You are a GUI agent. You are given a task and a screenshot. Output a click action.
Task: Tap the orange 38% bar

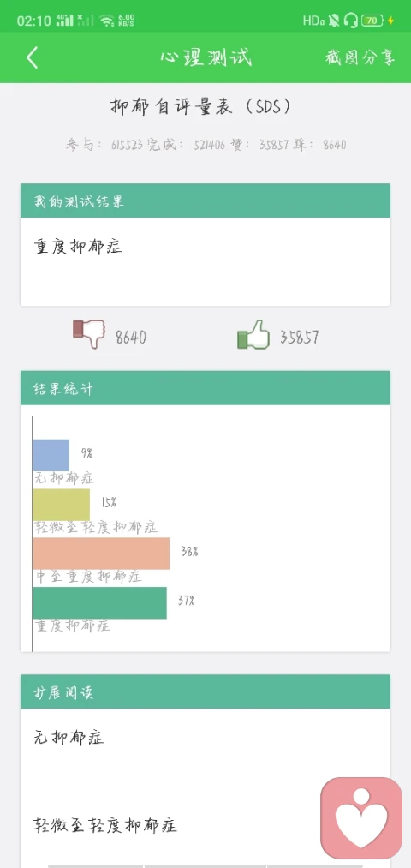(x=101, y=553)
